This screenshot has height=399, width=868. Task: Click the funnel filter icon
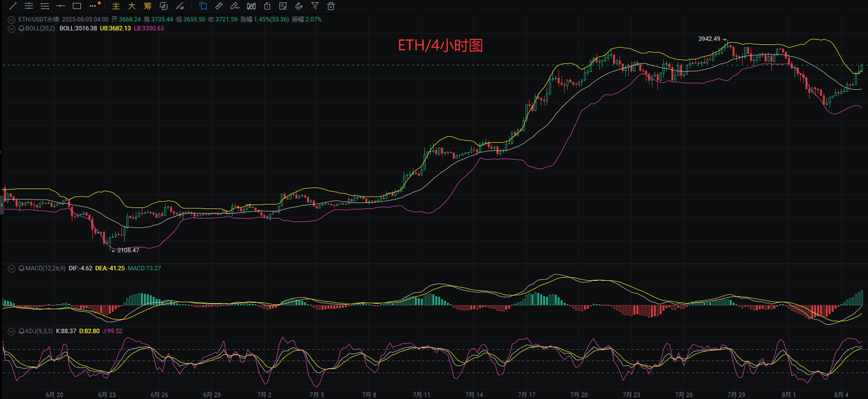315,6
